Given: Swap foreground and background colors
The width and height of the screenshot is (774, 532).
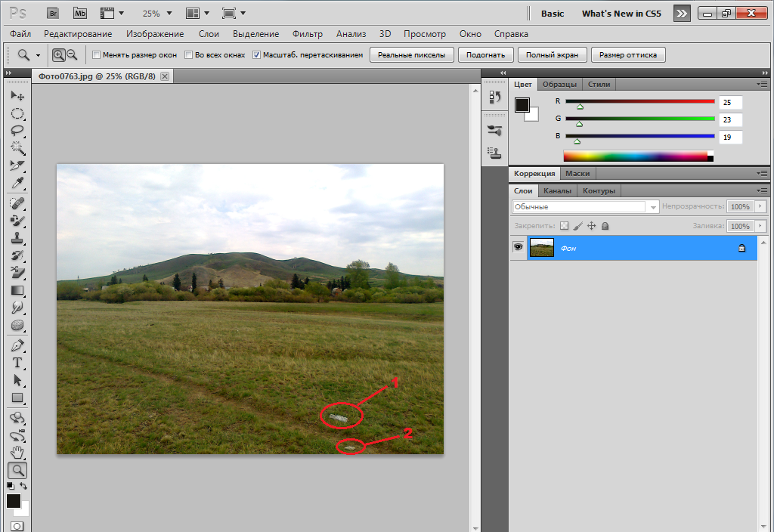Looking at the screenshot, I should pos(23,486).
